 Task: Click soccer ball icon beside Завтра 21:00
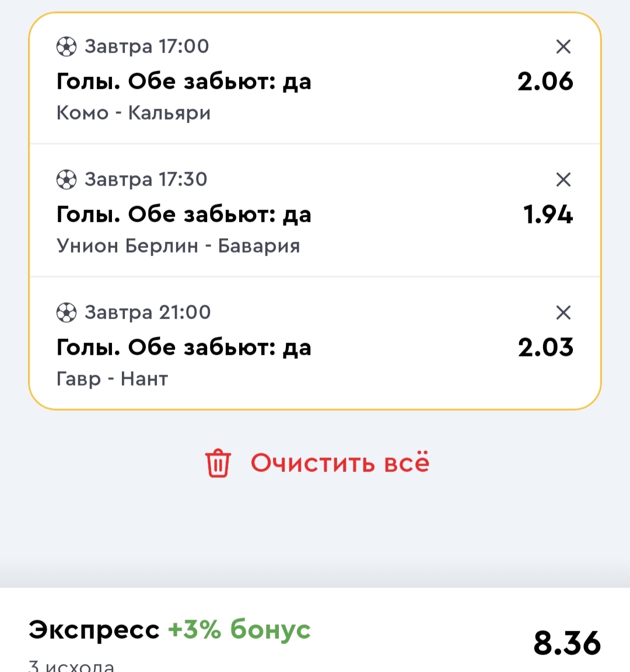66,313
